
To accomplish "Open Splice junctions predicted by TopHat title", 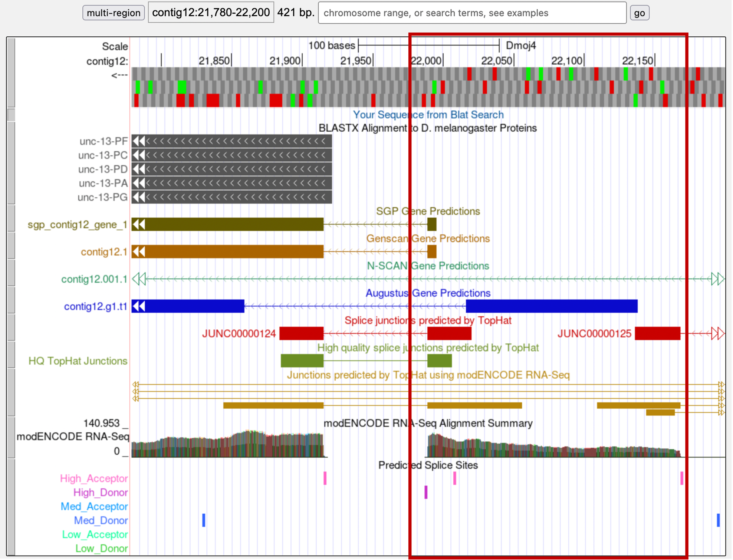I will coord(428,320).
